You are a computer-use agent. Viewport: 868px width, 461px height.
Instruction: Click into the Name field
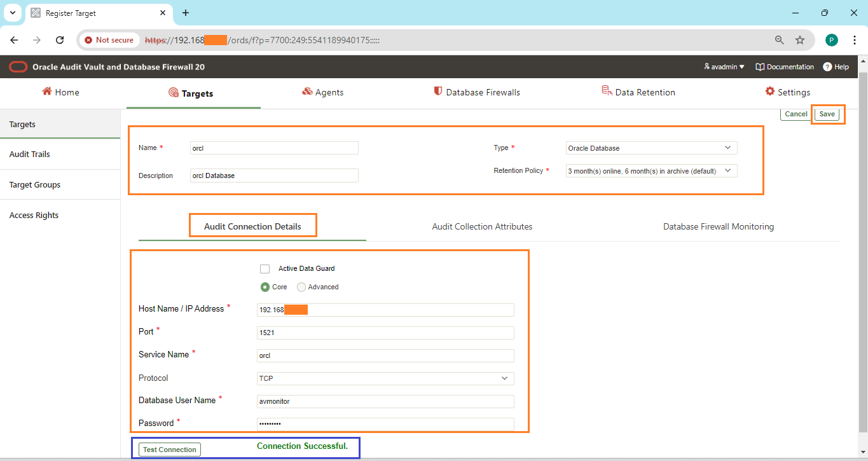click(274, 148)
